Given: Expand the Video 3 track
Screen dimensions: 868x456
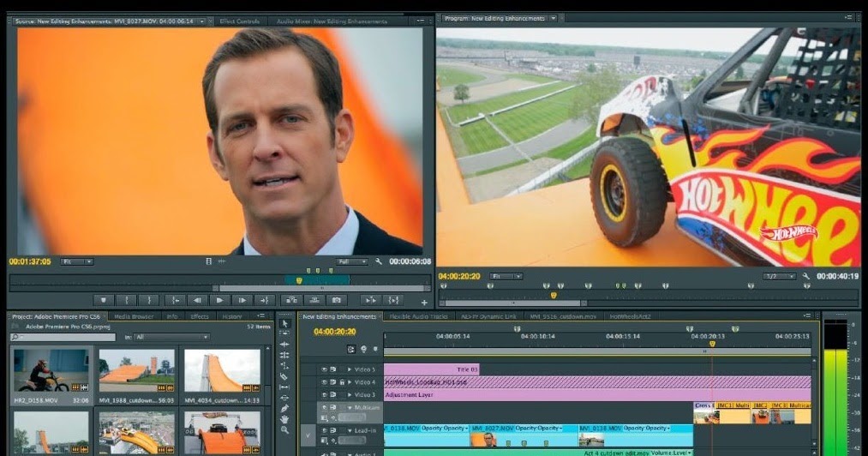Looking at the screenshot, I should (350, 394).
